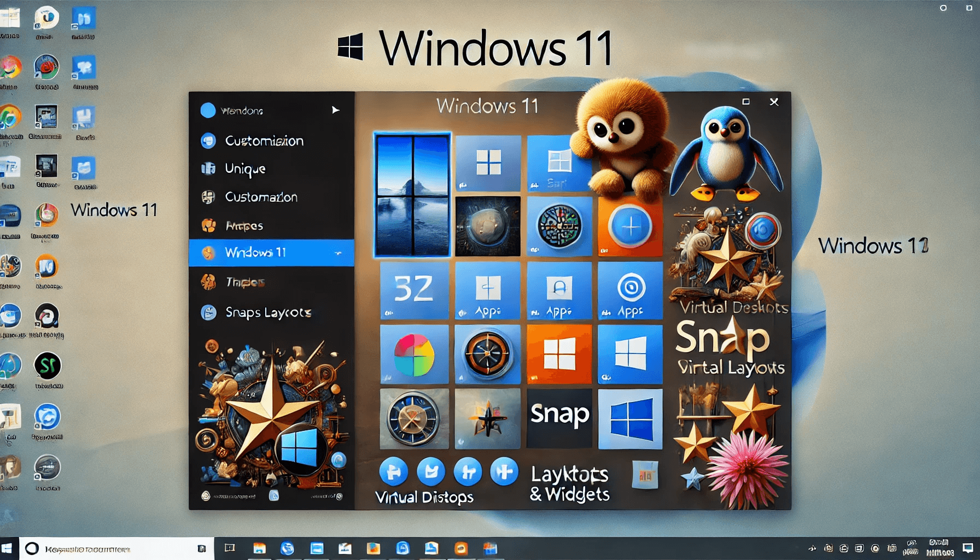The height and width of the screenshot is (560, 980).
Task: Open the black 'Sf' circle desktop icon
Action: click(48, 365)
